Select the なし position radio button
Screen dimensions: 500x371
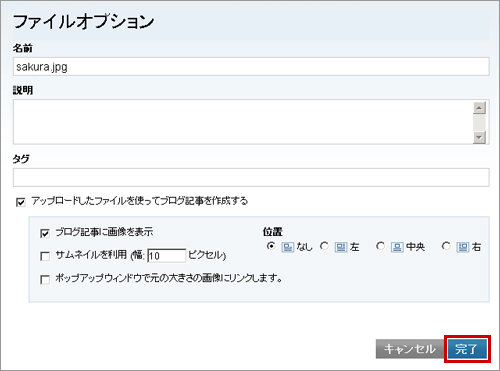click(x=271, y=246)
